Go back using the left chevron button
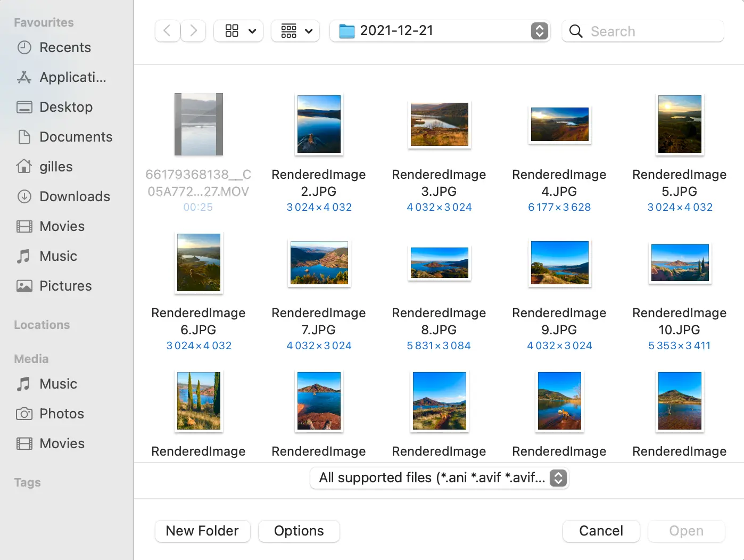Image resolution: width=744 pixels, height=560 pixels. point(167,31)
